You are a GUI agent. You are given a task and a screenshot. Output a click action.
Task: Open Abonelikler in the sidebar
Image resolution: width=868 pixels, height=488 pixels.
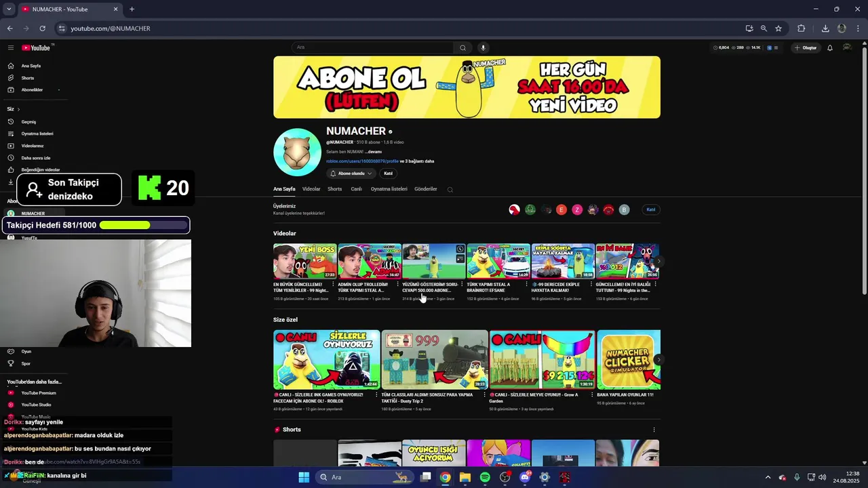(x=32, y=90)
